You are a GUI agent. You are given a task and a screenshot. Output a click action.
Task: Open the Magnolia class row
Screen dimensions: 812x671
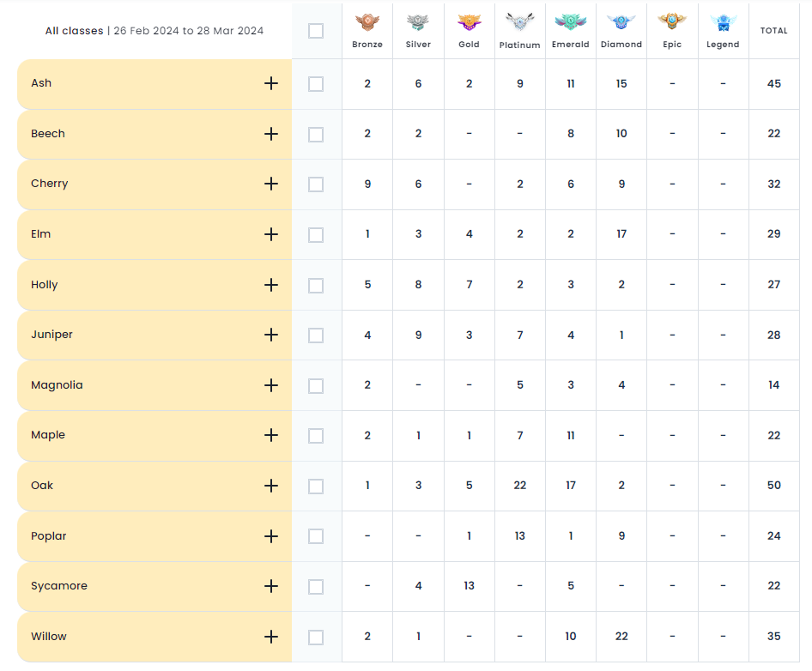[x=271, y=385]
